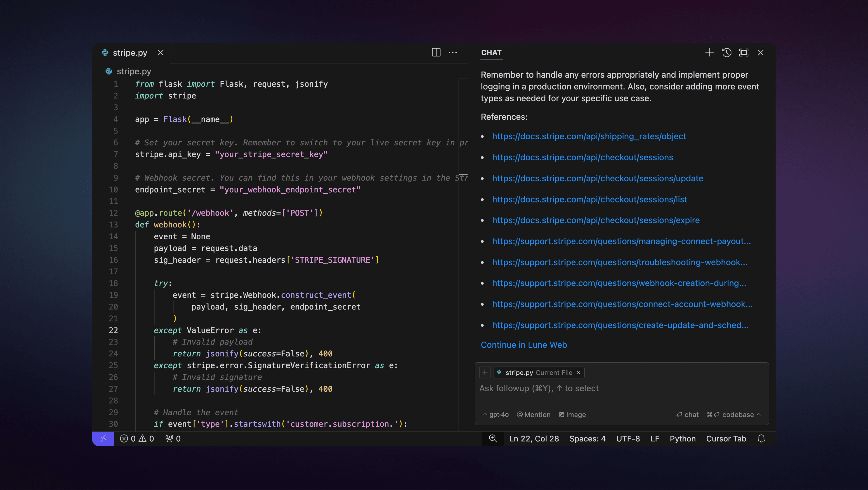This screenshot has height=490, width=868.
Task: Close the stripe.py editor tab
Action: pos(161,53)
